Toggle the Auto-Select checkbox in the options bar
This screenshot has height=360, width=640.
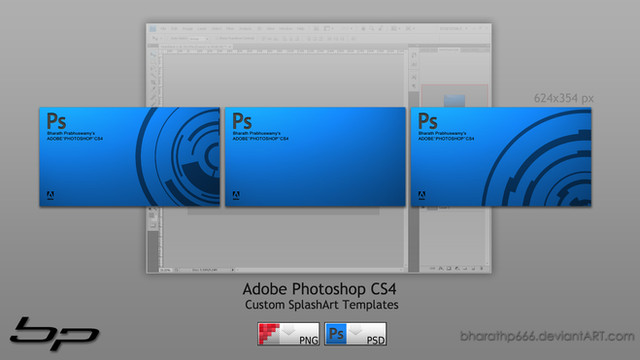(168, 38)
